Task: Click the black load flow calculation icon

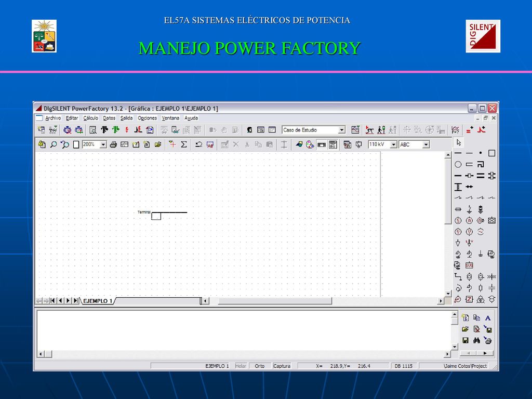Action: click(x=104, y=129)
